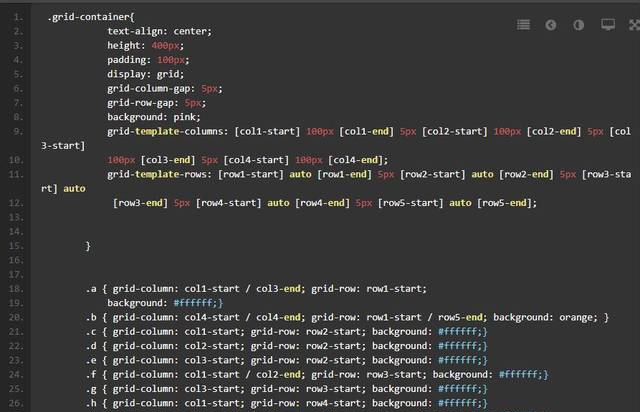Click the expand fullscreen arrows icon
Viewport: 640px width, 412px height.
[634, 25]
